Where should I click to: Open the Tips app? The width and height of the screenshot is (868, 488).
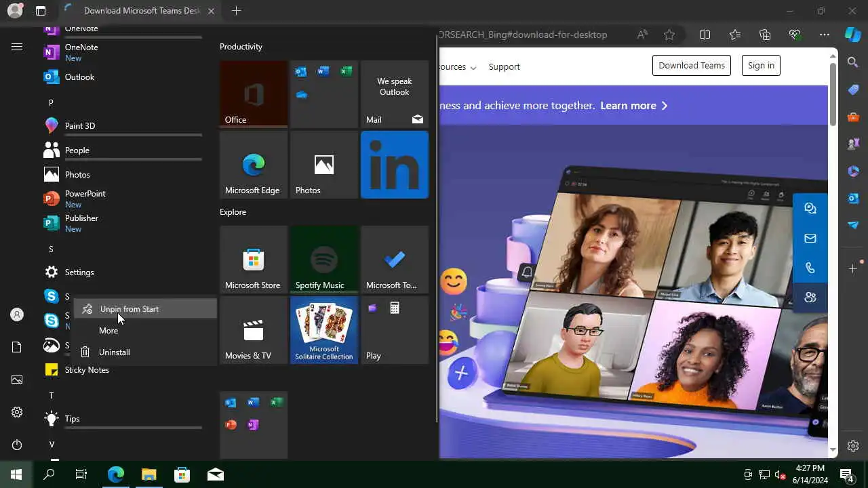point(122,418)
